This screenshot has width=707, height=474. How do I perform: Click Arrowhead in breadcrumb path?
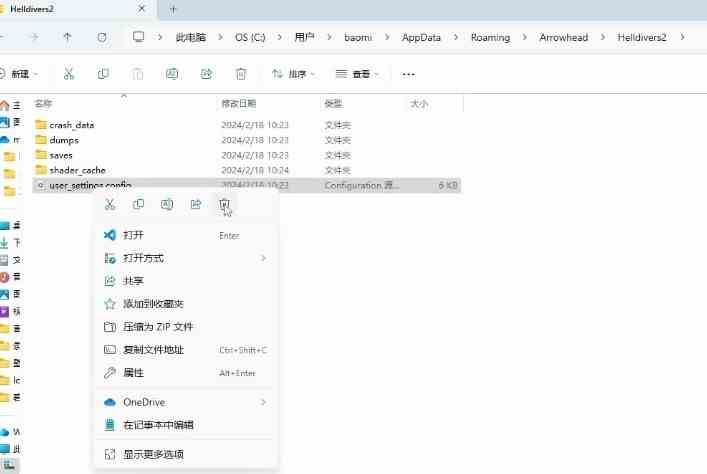pyautogui.click(x=564, y=37)
